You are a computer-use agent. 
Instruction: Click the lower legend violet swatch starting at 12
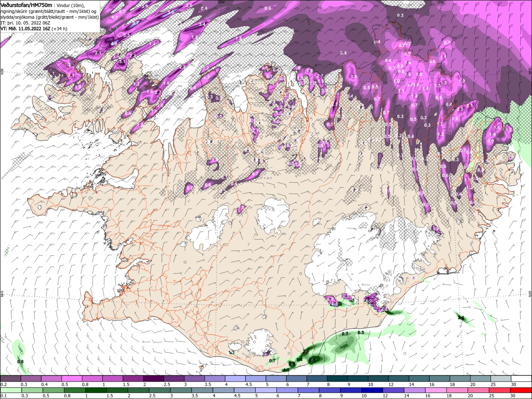pyautogui.click(x=392, y=390)
